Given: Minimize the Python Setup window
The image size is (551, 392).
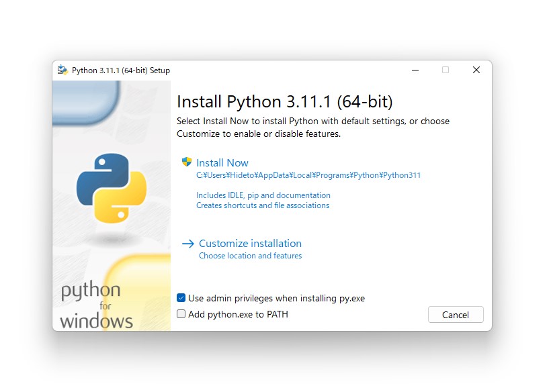Looking at the screenshot, I should 415,70.
